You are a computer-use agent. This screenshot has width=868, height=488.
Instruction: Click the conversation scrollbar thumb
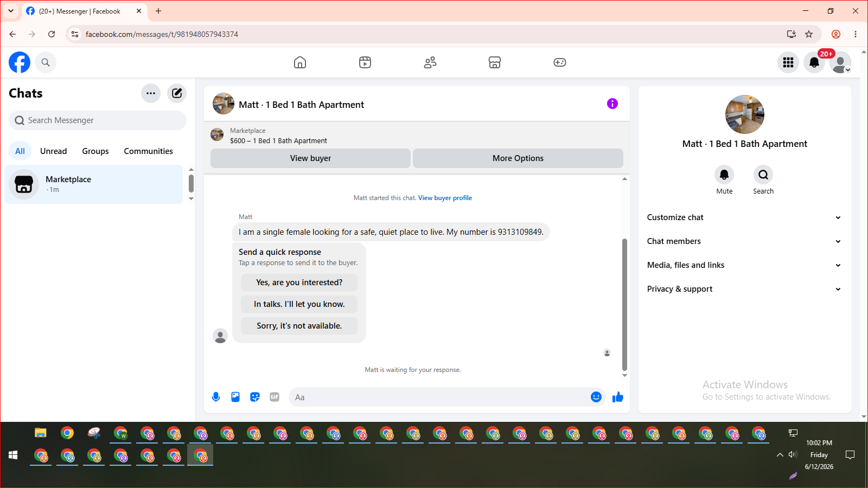coord(624,304)
